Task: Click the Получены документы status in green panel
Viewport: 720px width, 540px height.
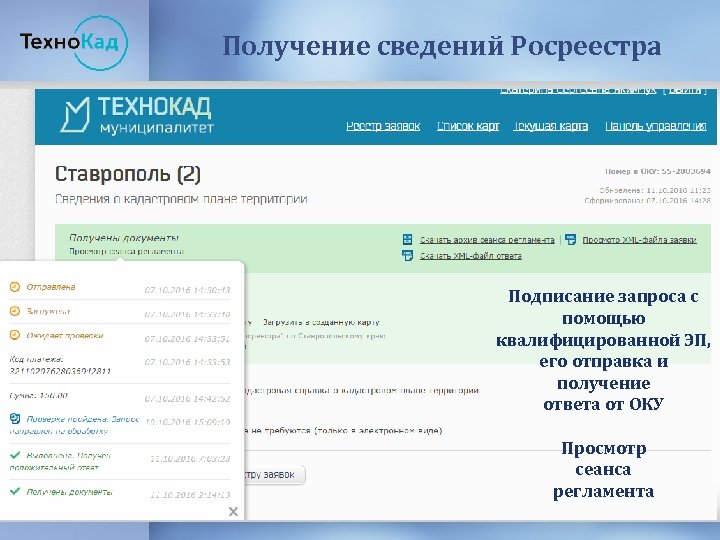Action: coord(124,238)
